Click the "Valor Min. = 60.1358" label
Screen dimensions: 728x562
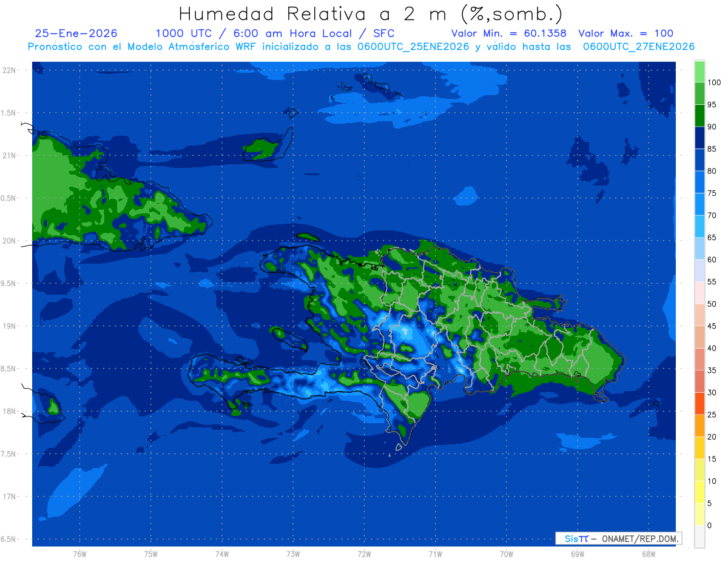(x=508, y=34)
